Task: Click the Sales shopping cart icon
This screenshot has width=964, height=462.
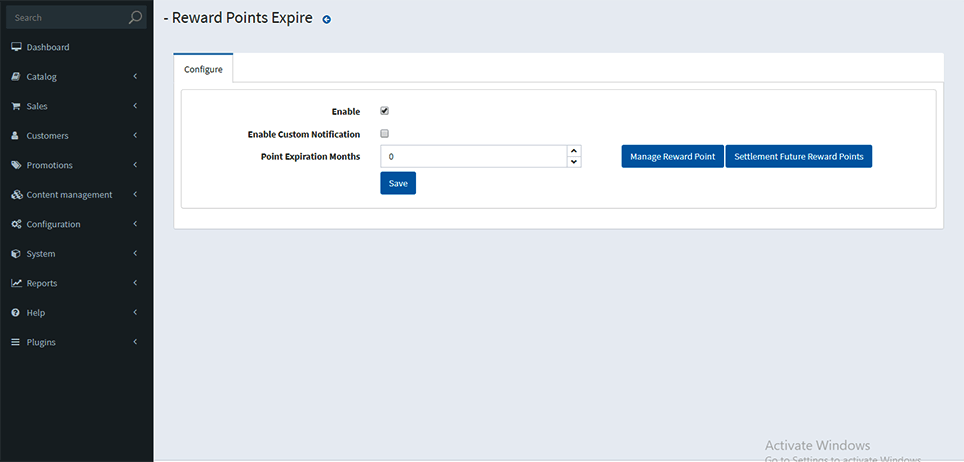Action: pos(16,106)
